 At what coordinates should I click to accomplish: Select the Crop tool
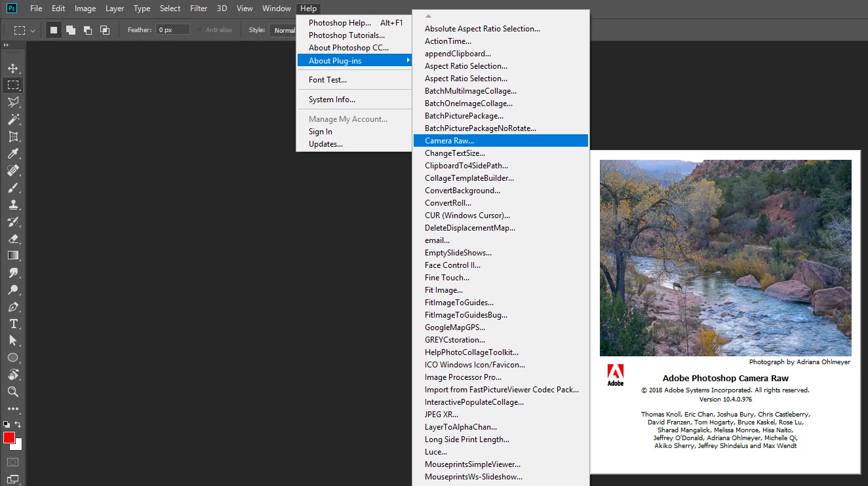(x=13, y=136)
